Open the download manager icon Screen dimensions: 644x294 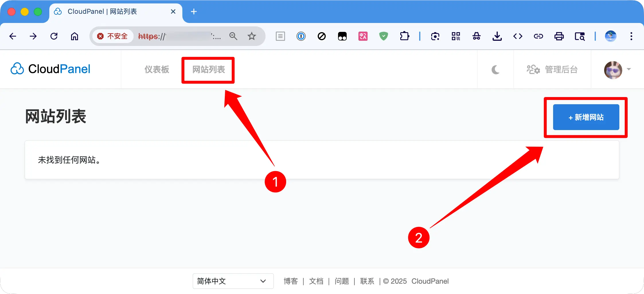[x=497, y=36]
